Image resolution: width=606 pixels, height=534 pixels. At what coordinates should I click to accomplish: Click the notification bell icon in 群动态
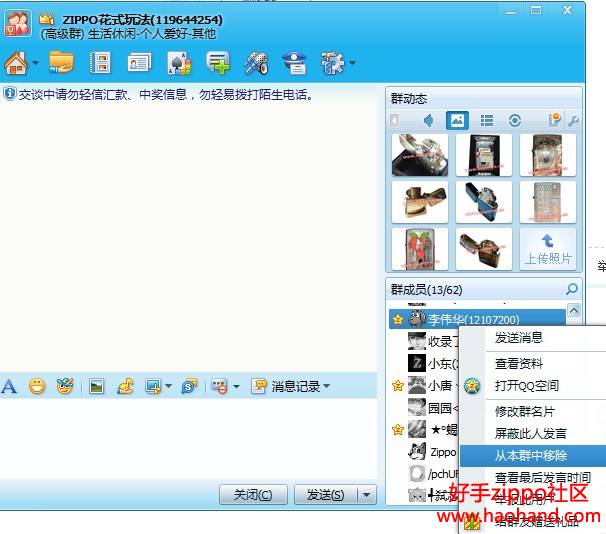tap(555, 120)
